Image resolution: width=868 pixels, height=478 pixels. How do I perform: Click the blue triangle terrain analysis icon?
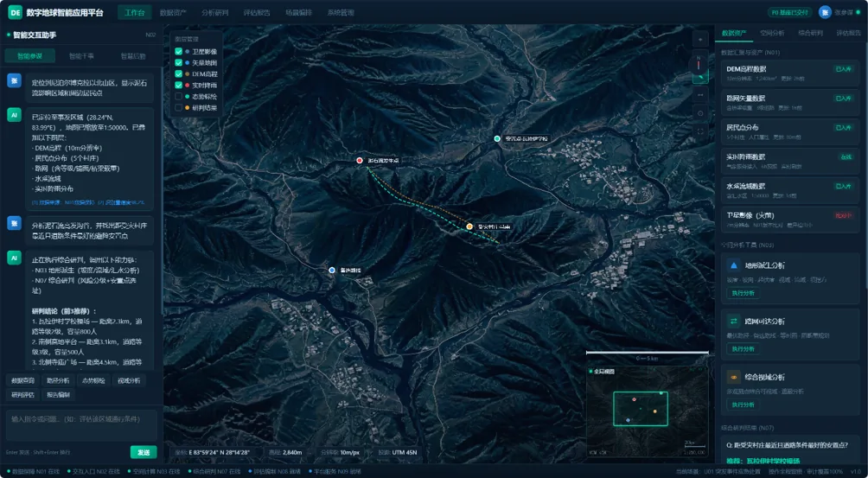click(x=734, y=265)
